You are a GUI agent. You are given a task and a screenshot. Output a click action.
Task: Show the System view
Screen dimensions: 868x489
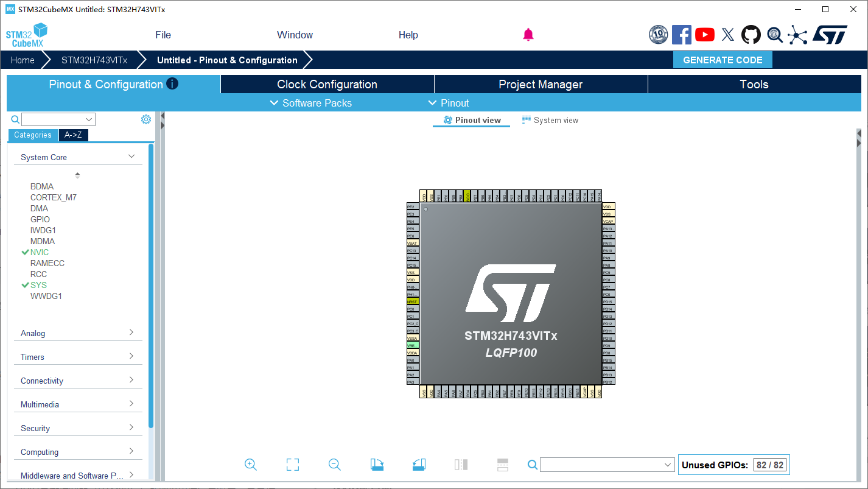550,120
